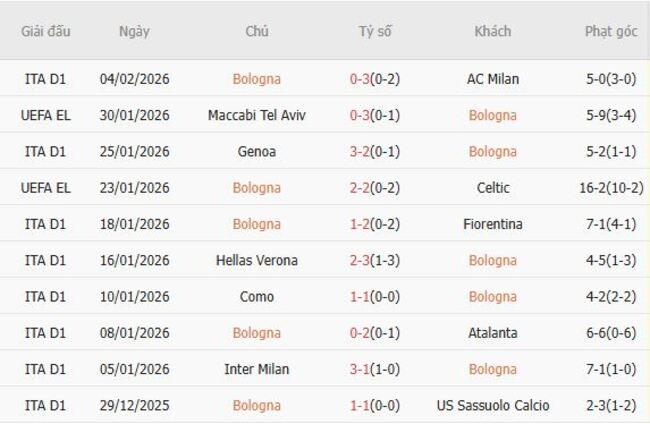This screenshot has width=650, height=424.
Task: Click the Genoa team name
Action: pos(257,152)
